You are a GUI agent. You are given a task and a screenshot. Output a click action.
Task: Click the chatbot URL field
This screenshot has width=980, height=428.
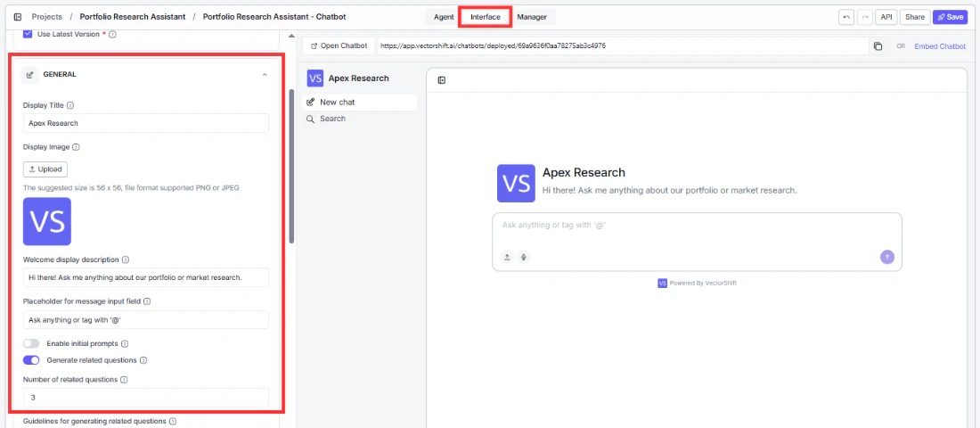coord(623,45)
